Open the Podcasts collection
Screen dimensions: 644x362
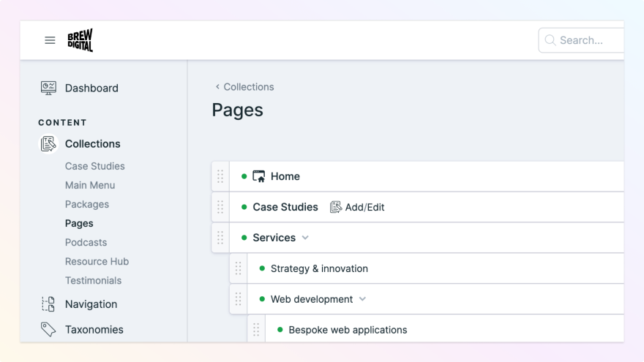pyautogui.click(x=86, y=242)
